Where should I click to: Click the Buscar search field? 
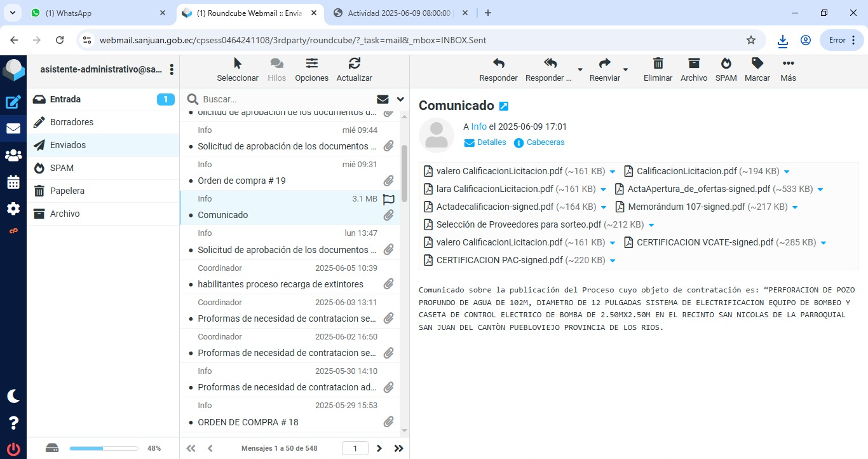pyautogui.click(x=286, y=99)
